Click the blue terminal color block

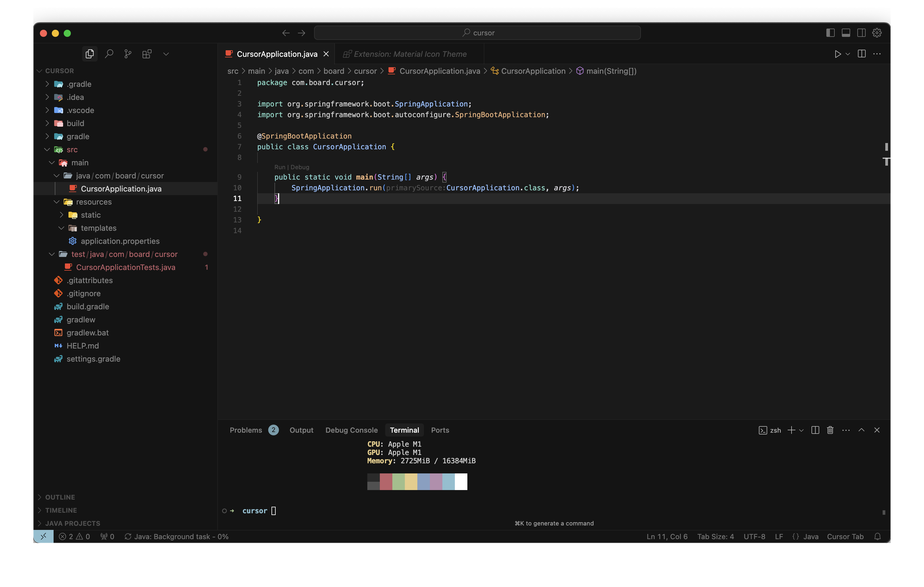coord(424,481)
